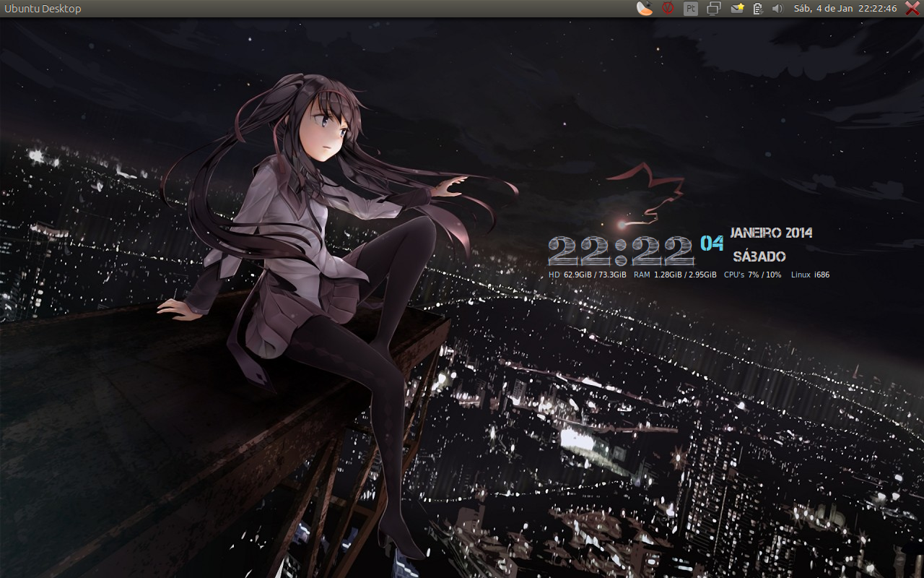Click the speaker volume icon
The width and height of the screenshot is (924, 578).
(x=777, y=9)
